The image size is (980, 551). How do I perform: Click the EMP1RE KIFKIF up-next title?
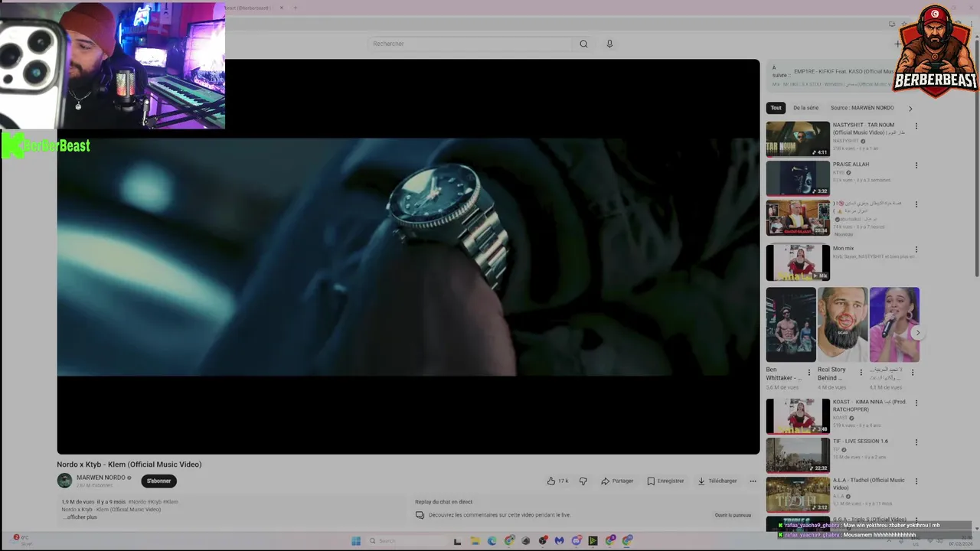(844, 71)
